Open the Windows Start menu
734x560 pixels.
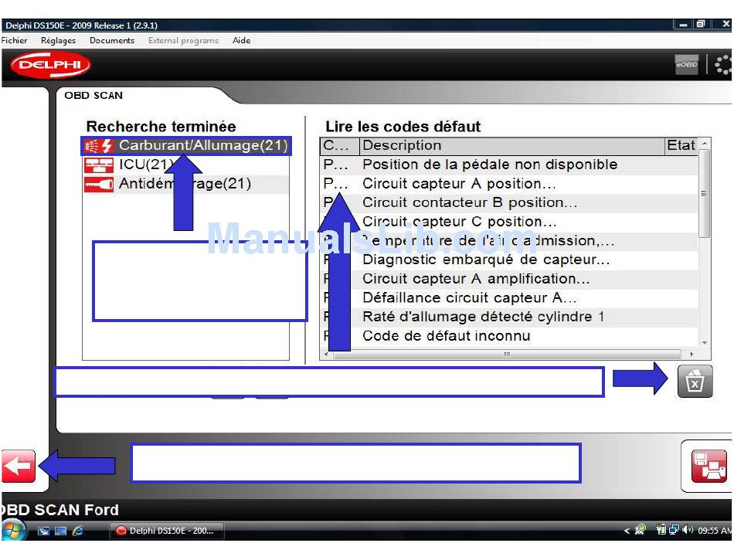coord(13,531)
